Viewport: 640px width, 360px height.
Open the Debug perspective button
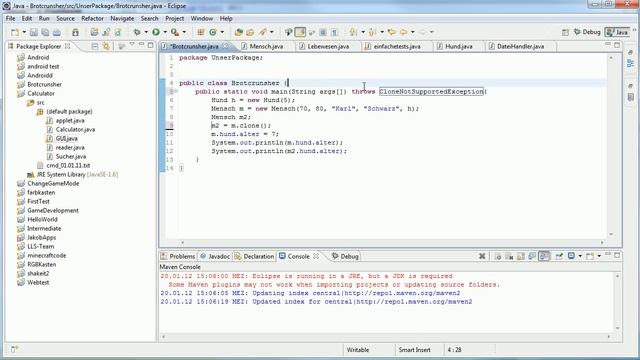click(x=587, y=32)
